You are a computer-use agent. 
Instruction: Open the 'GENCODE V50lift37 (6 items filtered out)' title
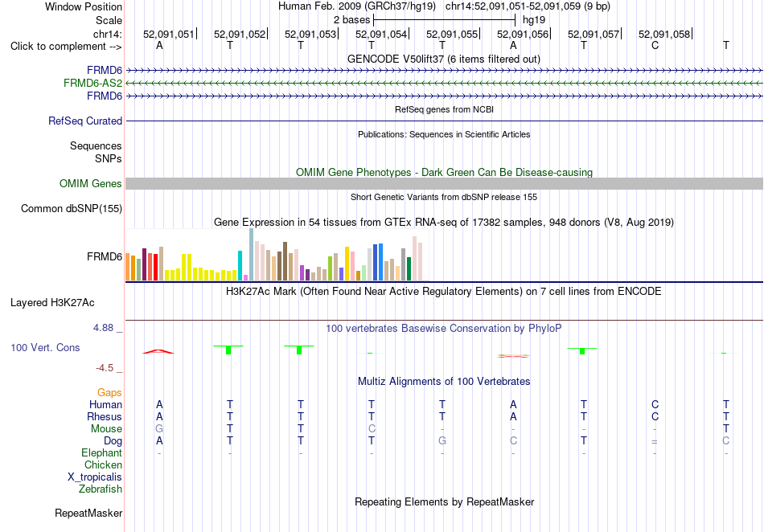click(443, 59)
